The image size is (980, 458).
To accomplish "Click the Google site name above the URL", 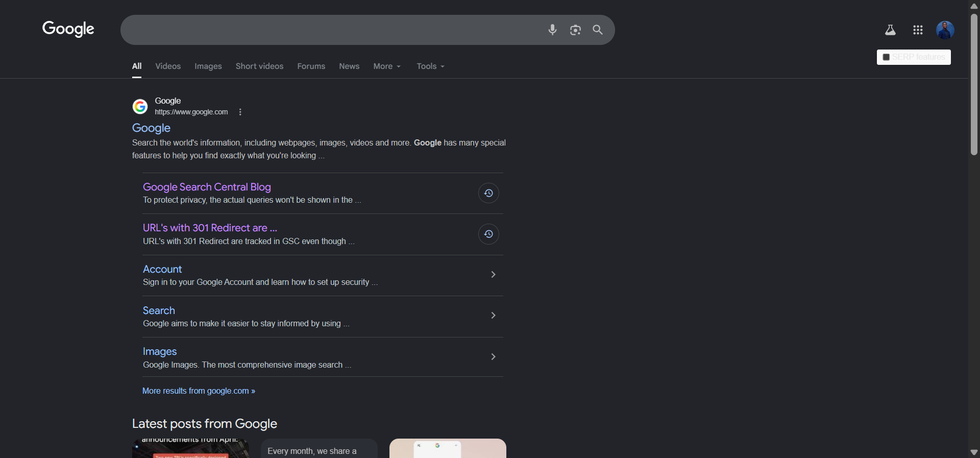I will click(168, 101).
